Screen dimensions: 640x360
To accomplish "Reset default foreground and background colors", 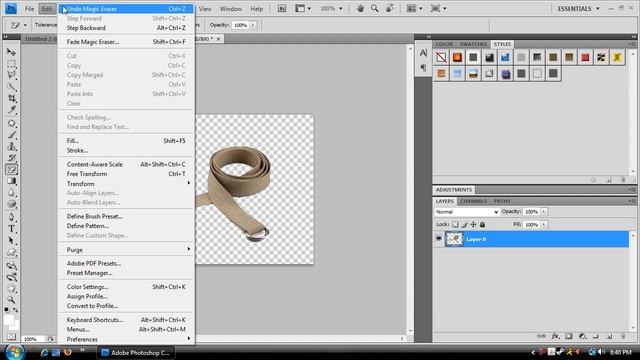I will tap(7, 310).
